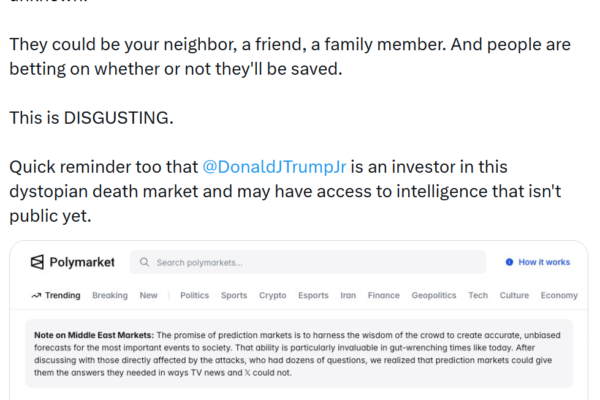The image size is (600, 400).
Task: Open the Crypto category
Action: tap(273, 296)
